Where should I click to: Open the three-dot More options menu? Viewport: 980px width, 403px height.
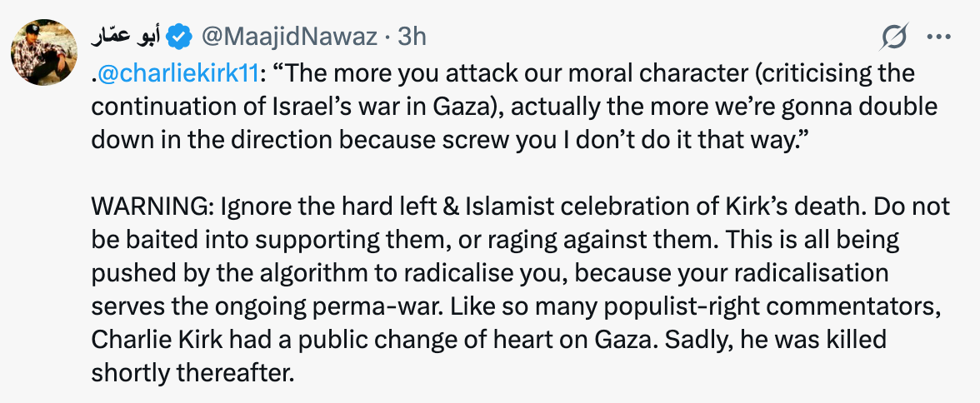point(938,37)
